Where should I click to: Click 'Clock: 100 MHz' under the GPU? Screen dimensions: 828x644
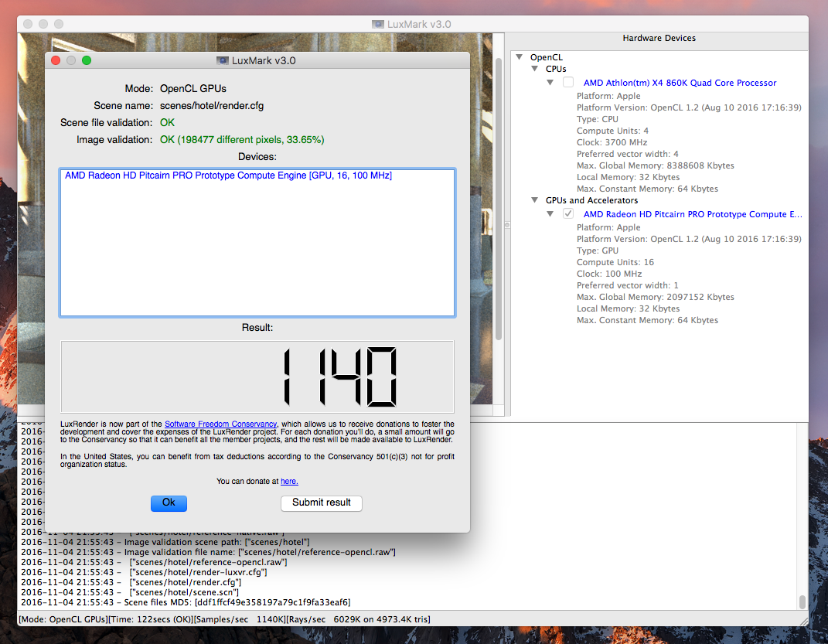609,274
